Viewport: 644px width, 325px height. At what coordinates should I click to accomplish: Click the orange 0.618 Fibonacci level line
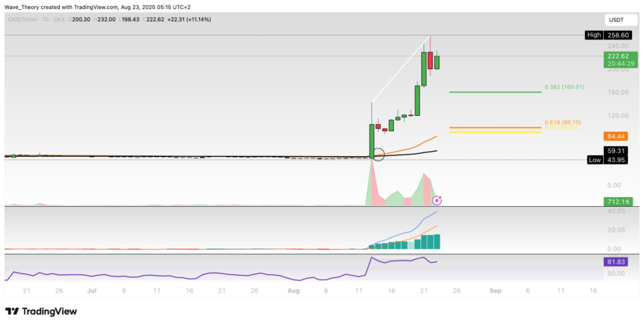[496, 128]
